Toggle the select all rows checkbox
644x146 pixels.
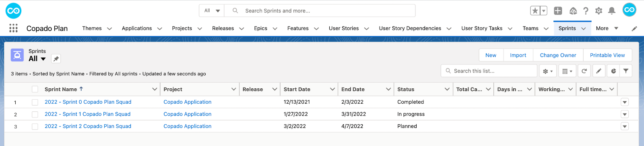(35, 90)
